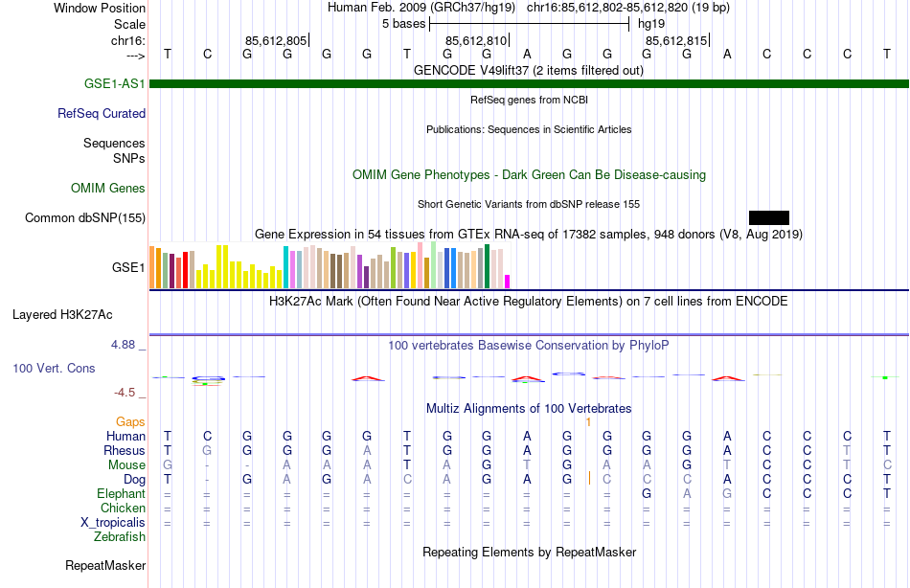The width and height of the screenshot is (910, 588).
Task: Click the OMIM Gene Phenotypes track title
Action: [530, 174]
